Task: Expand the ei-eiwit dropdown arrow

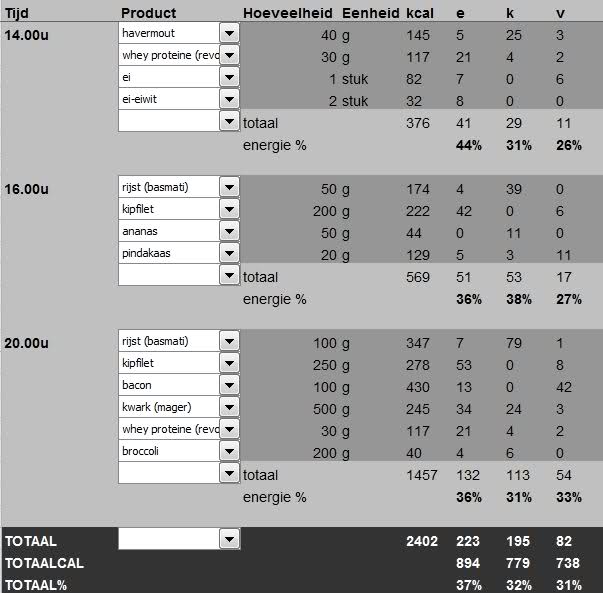Action: click(229, 99)
